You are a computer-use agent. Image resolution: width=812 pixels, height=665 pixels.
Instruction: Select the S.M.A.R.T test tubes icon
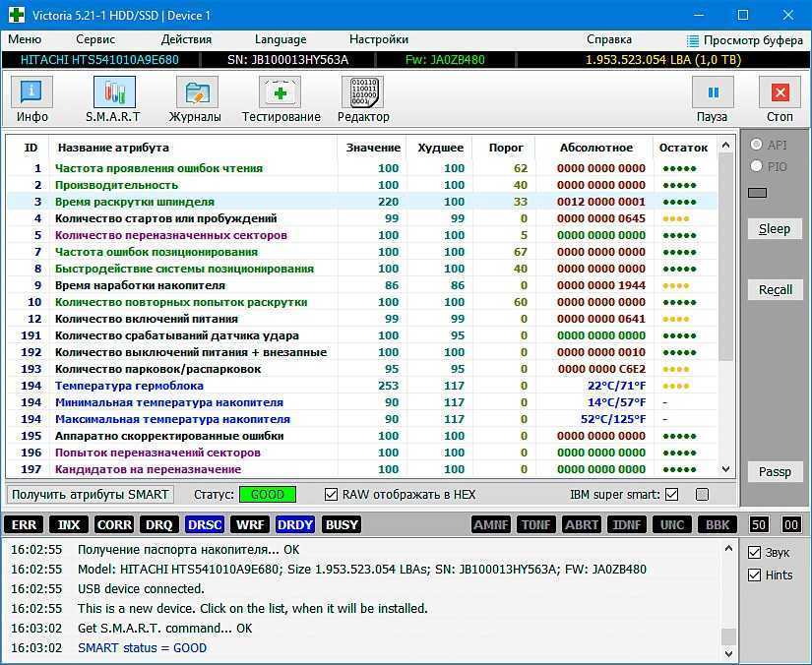tap(114, 92)
